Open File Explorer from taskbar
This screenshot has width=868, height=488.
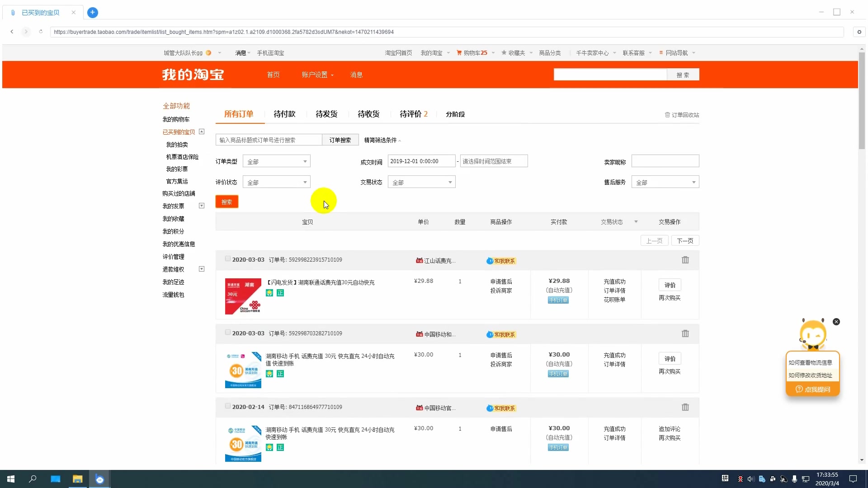pyautogui.click(x=78, y=479)
